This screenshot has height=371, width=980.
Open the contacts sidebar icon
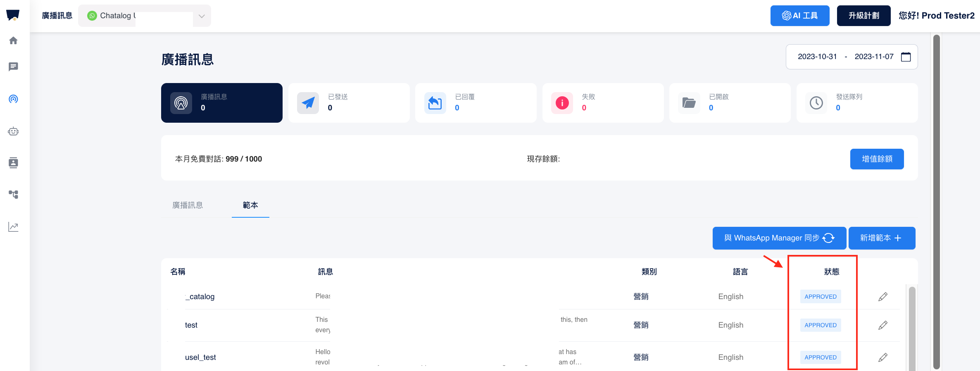click(13, 163)
